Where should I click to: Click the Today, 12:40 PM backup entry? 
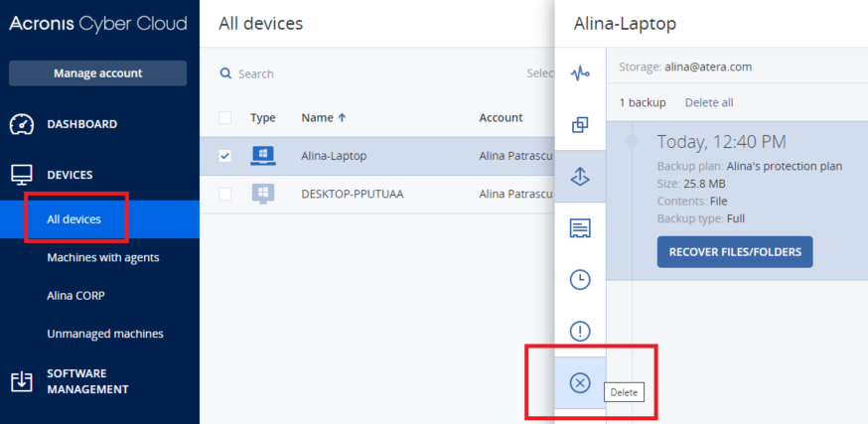click(x=721, y=142)
